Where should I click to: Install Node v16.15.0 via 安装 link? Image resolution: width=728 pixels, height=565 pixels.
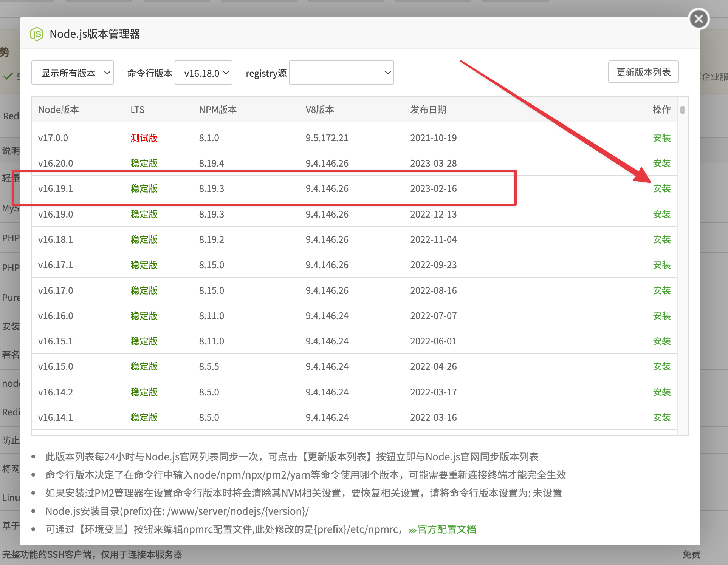(661, 366)
